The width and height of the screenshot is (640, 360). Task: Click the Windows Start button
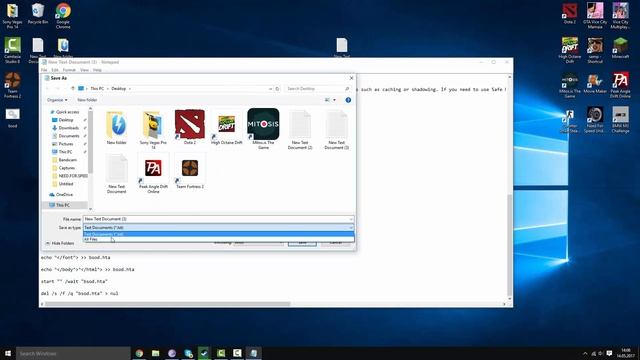[8, 353]
